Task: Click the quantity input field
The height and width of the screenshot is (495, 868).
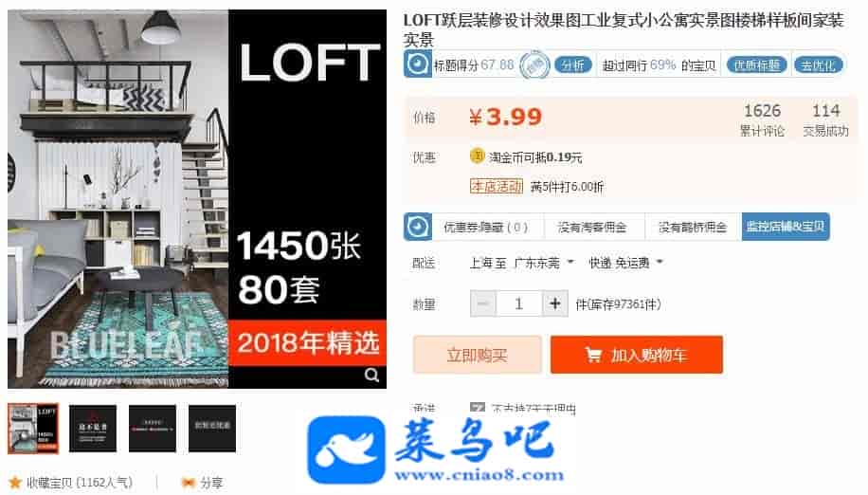Action: pos(519,303)
